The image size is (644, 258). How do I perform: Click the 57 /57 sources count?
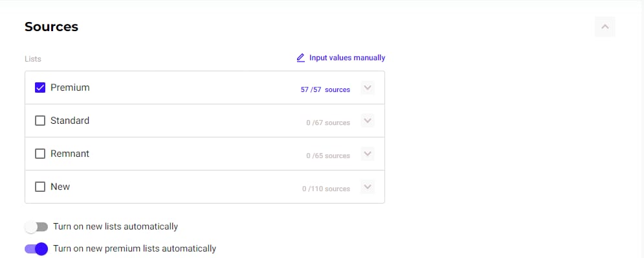tap(326, 89)
